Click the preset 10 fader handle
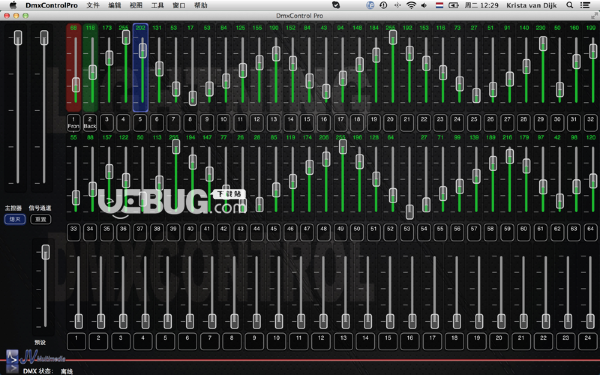 [x=279, y=321]
